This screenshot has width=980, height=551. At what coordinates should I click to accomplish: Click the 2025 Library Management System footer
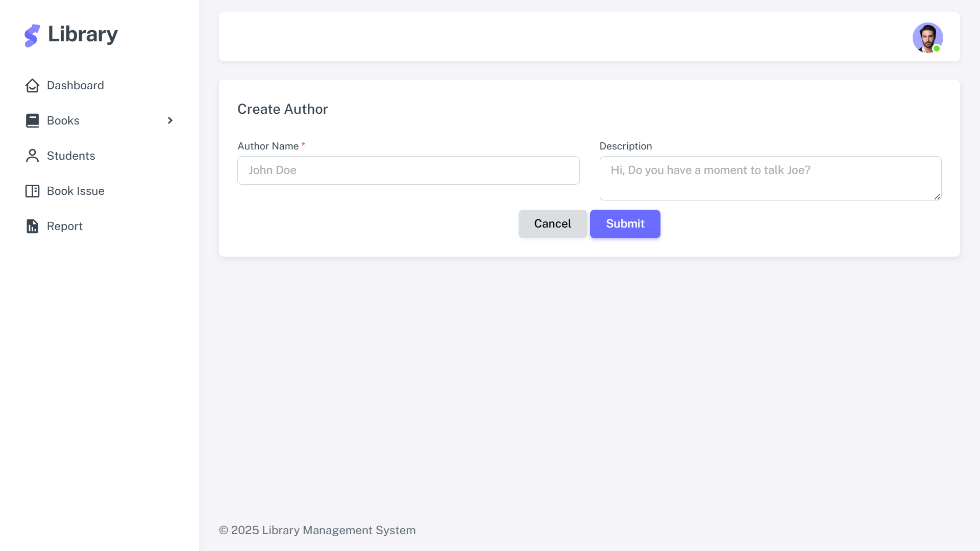(x=317, y=531)
